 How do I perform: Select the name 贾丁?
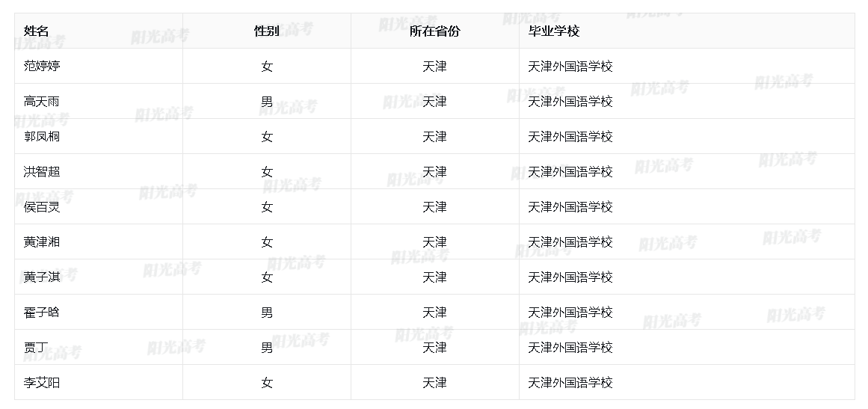[36, 347]
